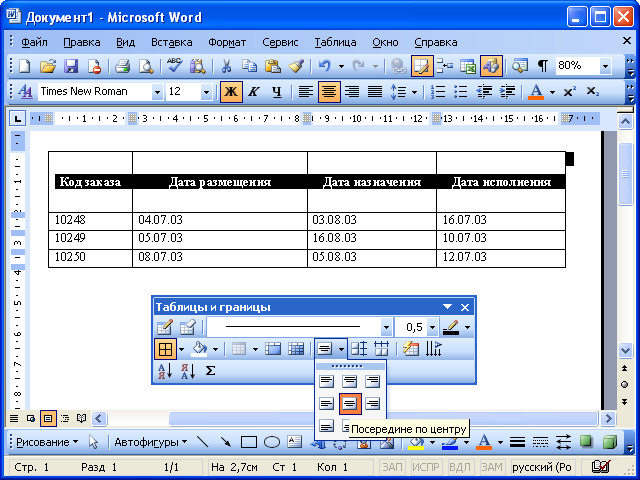Toggle italic formatting (К)
This screenshot has height=480, width=640.
253,91
